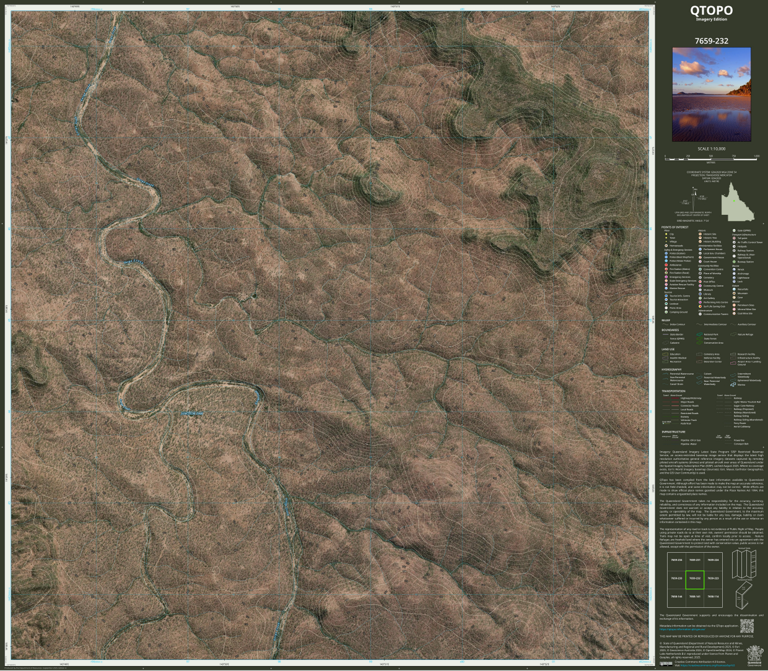Click the Highway/Motorway red line swatch
Image resolution: width=768 pixels, height=671 pixels.
[x=675, y=398]
